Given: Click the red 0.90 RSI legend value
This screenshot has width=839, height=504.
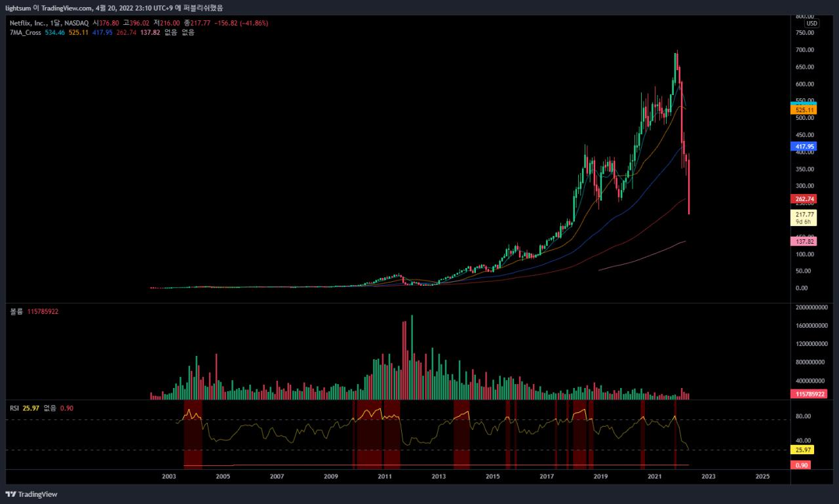Looking at the screenshot, I should pos(66,408).
